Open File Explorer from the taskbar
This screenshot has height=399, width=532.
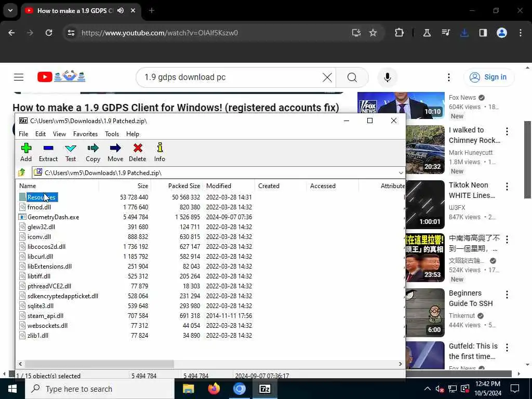pyautogui.click(x=188, y=389)
